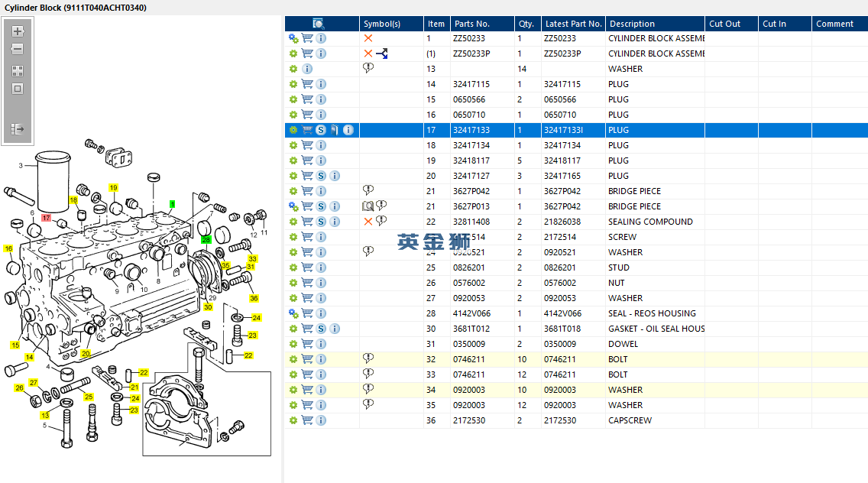Sort by the Qty. column header
The height and width of the screenshot is (483, 868).
coord(526,24)
